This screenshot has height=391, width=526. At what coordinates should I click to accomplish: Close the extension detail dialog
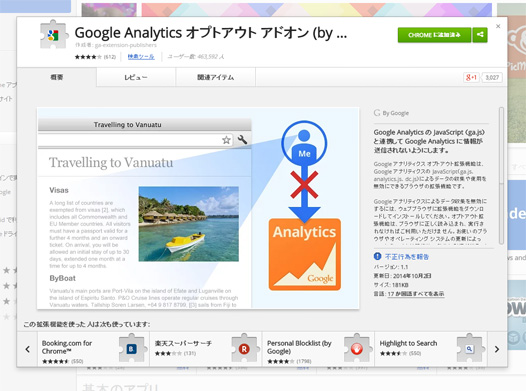(x=498, y=26)
